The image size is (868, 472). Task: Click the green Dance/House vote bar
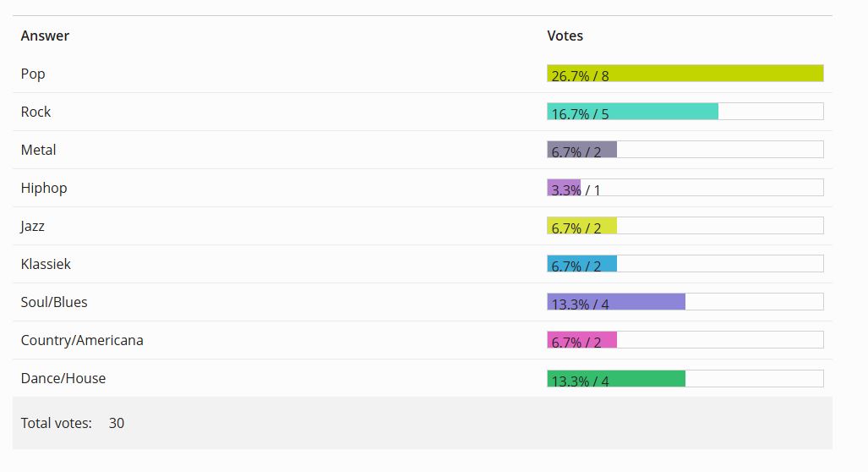tap(615, 378)
